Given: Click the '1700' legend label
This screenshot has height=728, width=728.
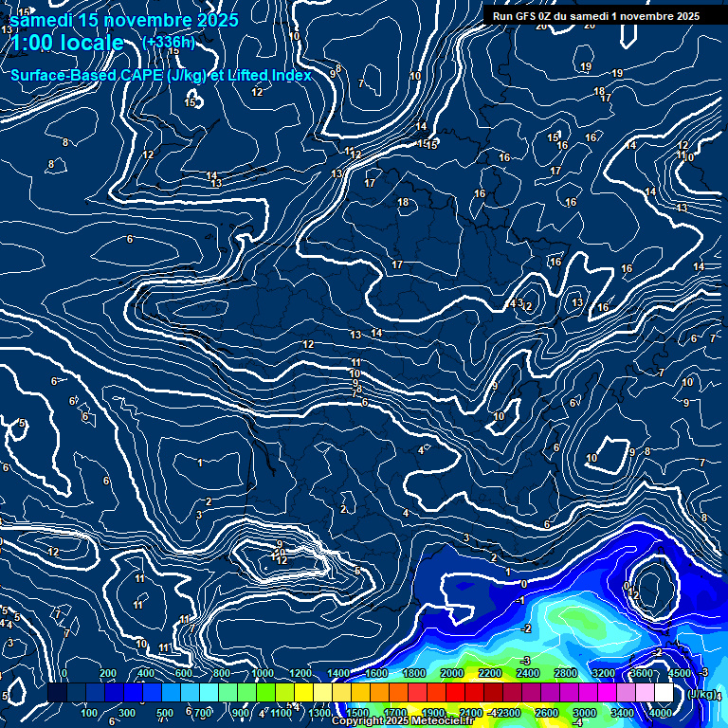Looking at the screenshot, I should pyautogui.click(x=395, y=713).
